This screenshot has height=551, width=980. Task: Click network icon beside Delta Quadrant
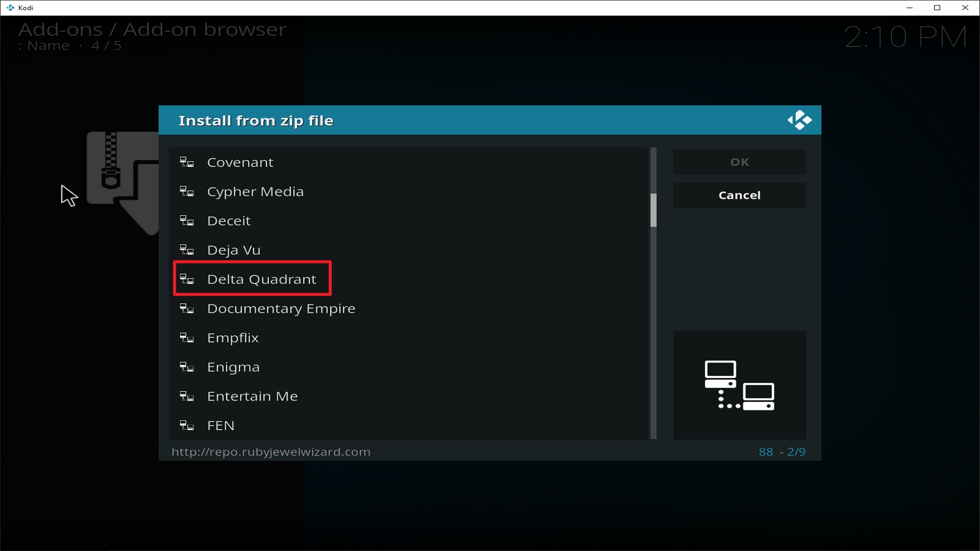coord(187,280)
